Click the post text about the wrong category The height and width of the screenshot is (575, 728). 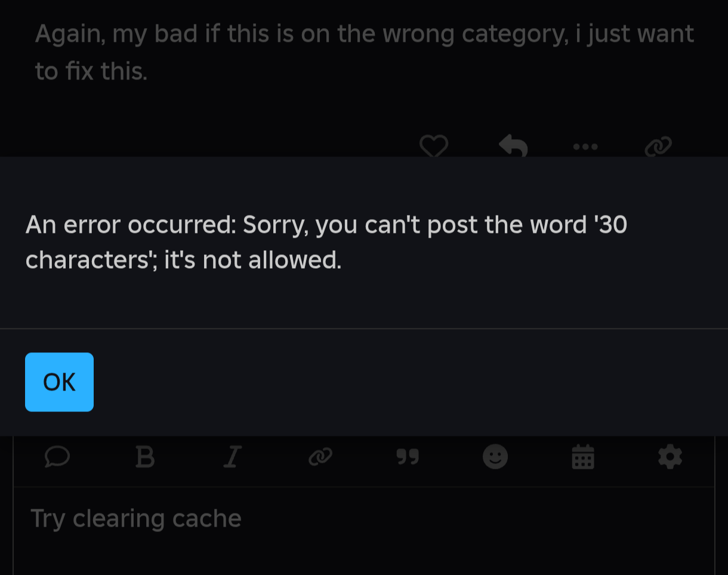[364, 33]
